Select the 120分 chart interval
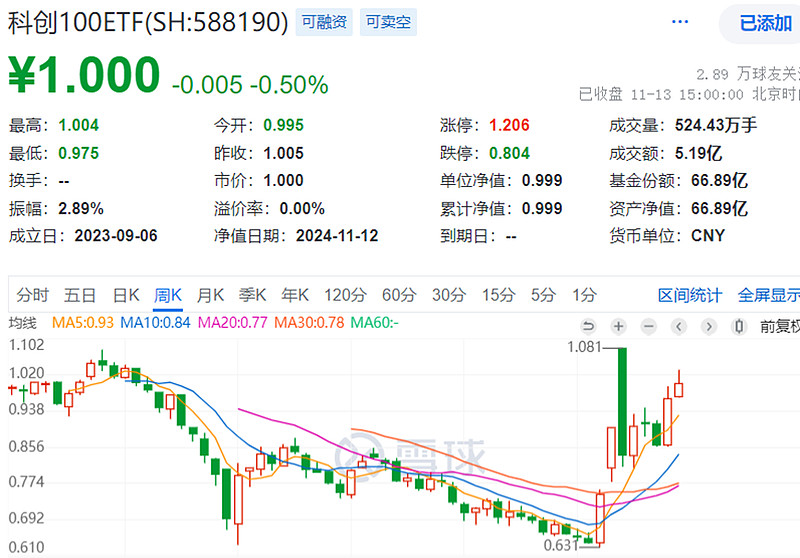This screenshot has height=558, width=800. [x=345, y=295]
